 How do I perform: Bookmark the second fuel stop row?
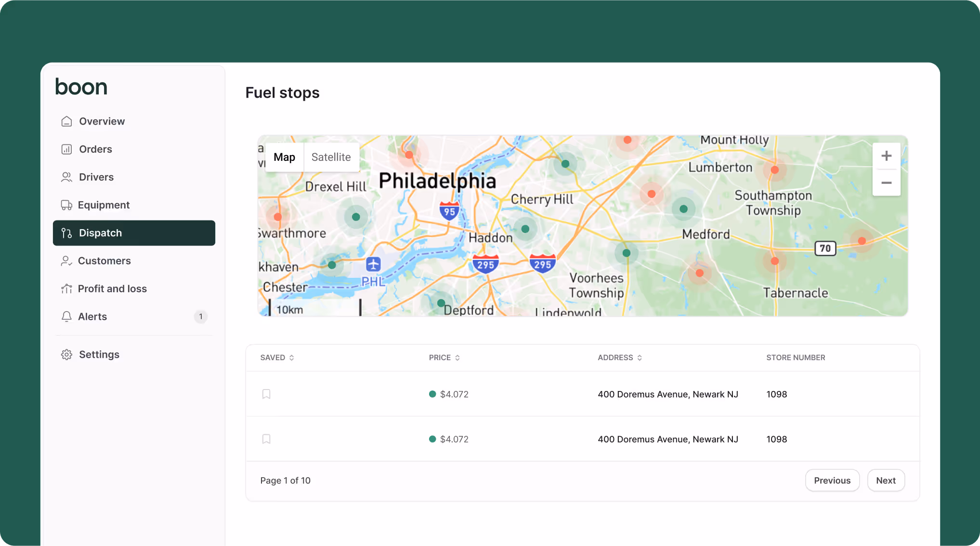coord(266,439)
